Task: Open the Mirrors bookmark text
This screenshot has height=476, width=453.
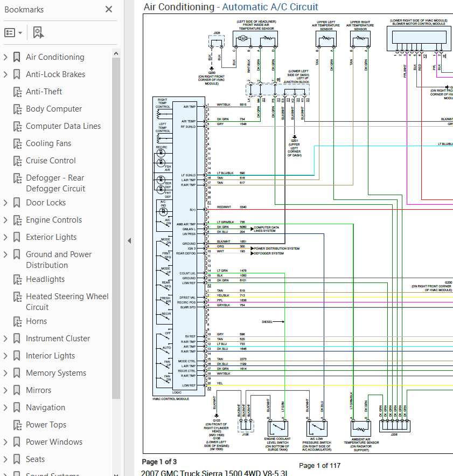Action: (x=39, y=390)
